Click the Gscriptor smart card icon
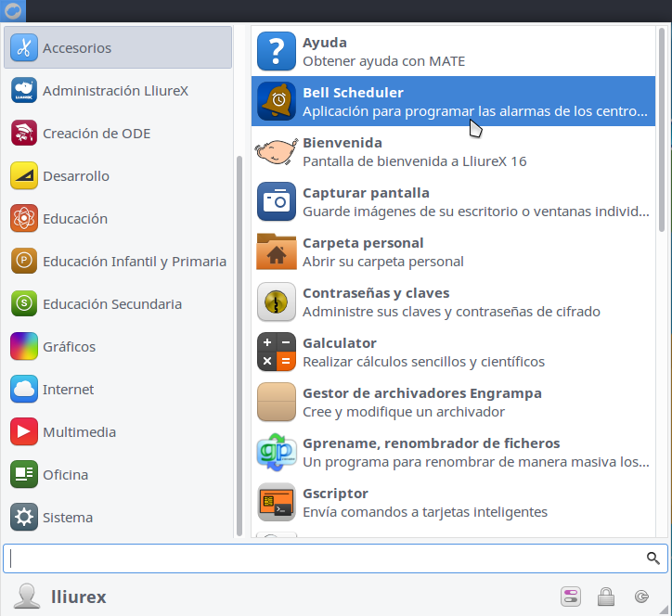Screen dimensions: 672x616 point(276,502)
